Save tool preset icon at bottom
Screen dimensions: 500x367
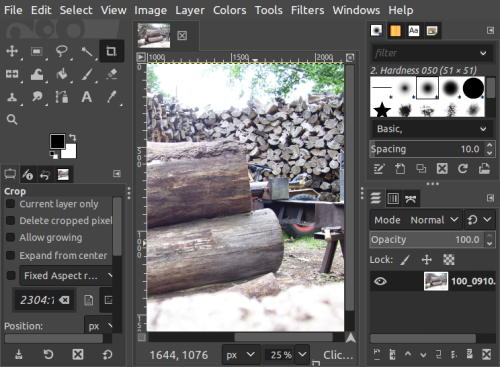click(19, 354)
